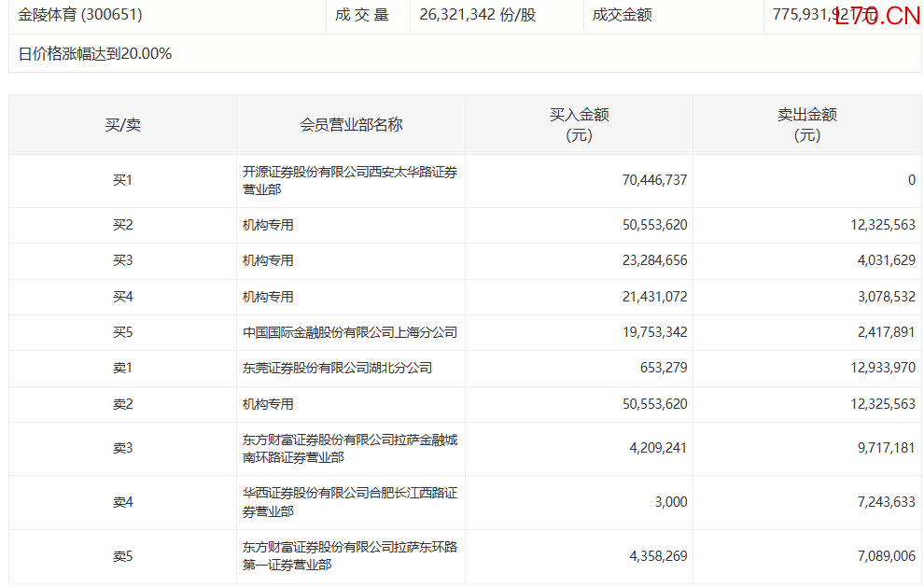Click the 买入金额 (元) column header
924x587 pixels.
579,125
